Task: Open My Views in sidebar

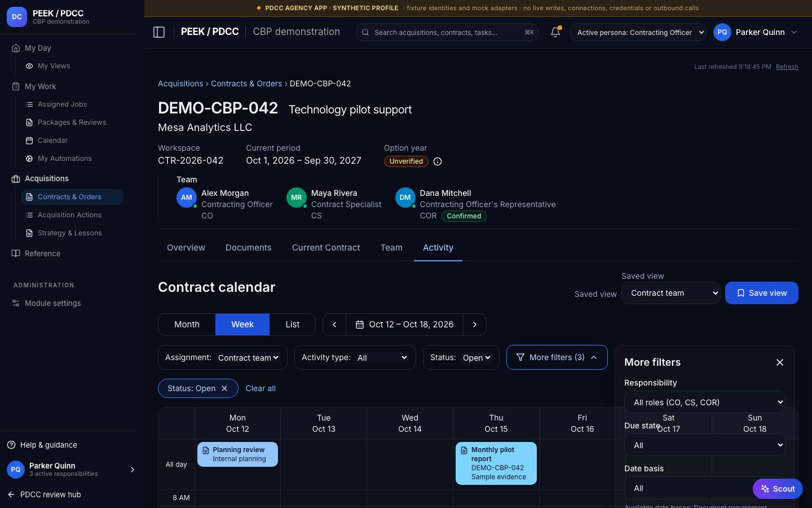Action: (x=54, y=66)
